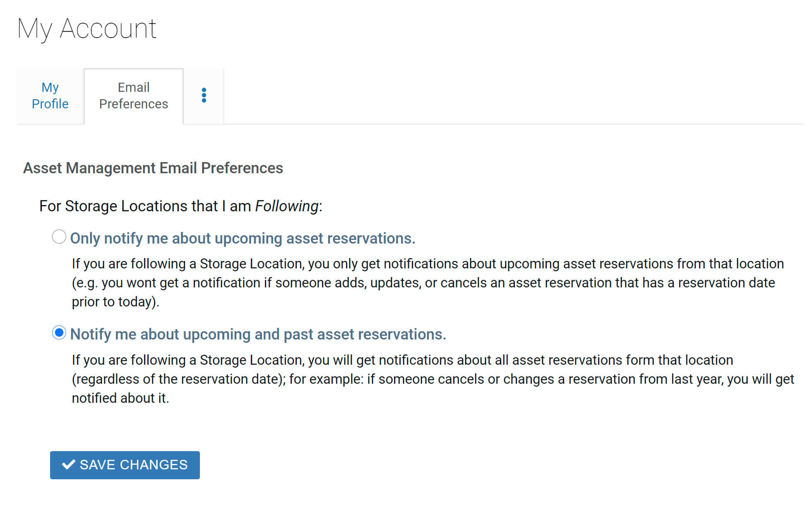Click the Asset Management Email Preferences heading
Screen dimensions: 812x514
pos(153,168)
